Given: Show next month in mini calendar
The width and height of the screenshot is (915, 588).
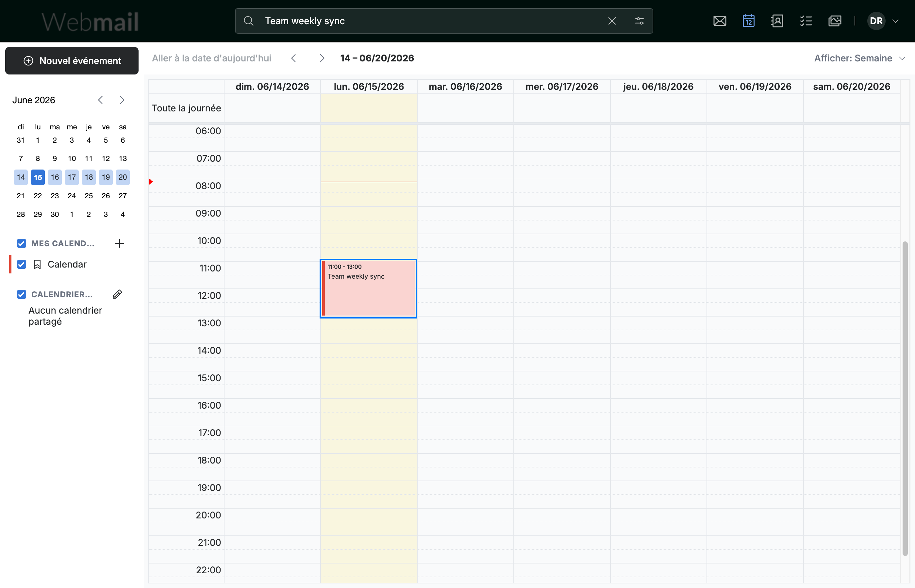Looking at the screenshot, I should tap(122, 100).
